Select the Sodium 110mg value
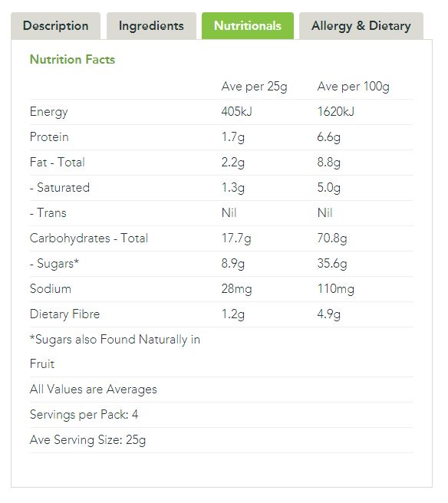Image resolution: width=448 pixels, height=503 pixels. coord(336,289)
